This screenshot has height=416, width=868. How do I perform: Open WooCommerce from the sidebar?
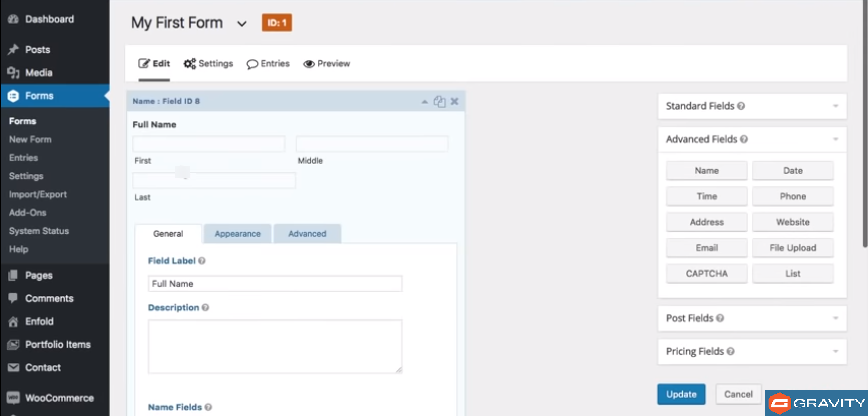(x=59, y=397)
